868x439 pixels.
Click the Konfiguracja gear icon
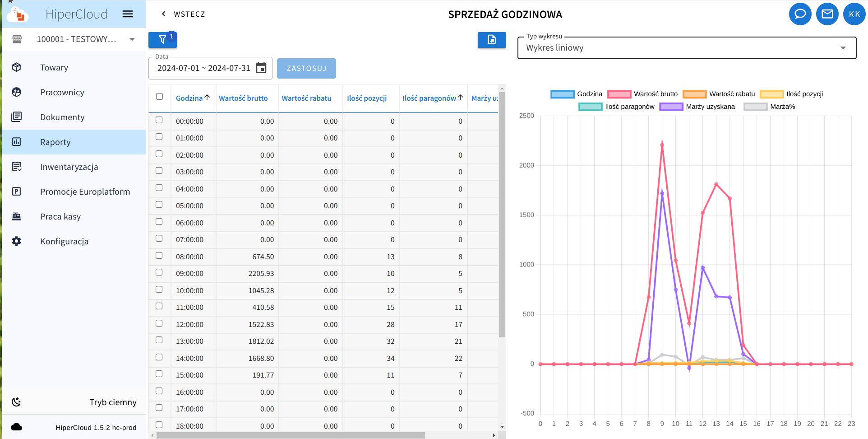coord(17,241)
